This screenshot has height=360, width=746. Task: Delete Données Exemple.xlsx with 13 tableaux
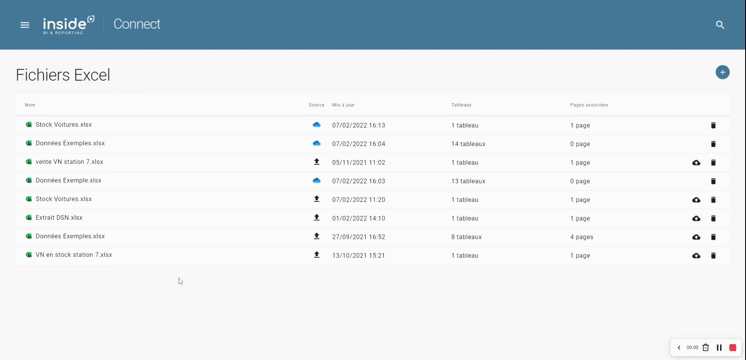[x=713, y=181]
